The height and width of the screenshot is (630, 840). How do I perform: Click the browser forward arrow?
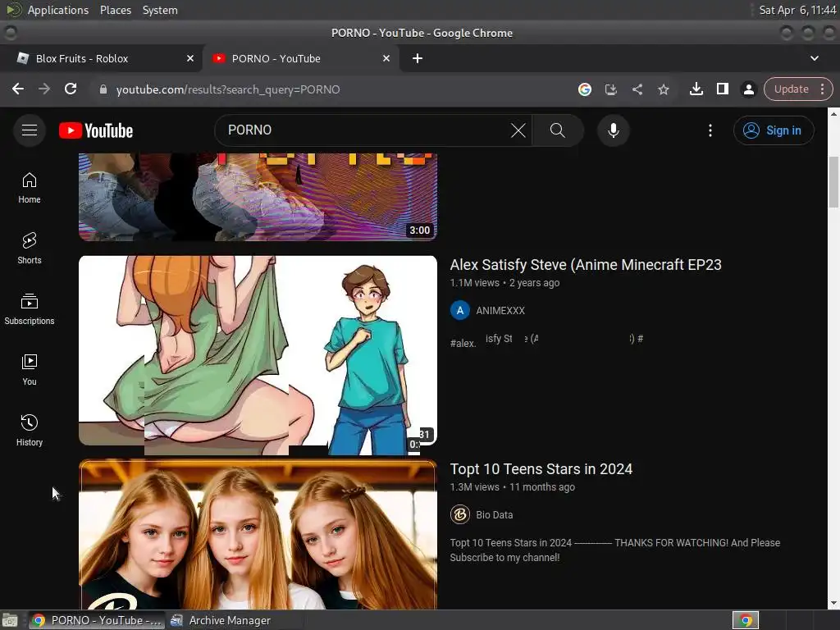44,89
